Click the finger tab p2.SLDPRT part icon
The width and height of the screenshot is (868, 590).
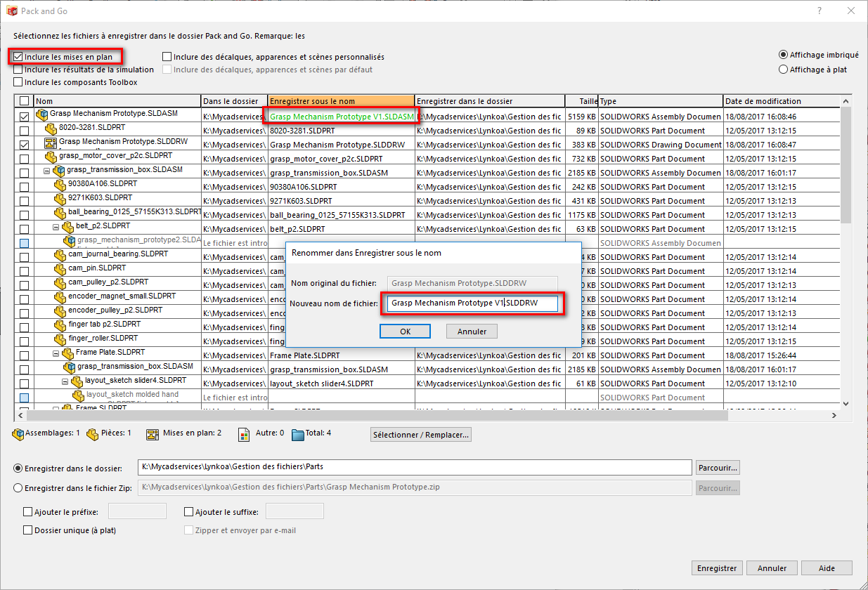60,325
